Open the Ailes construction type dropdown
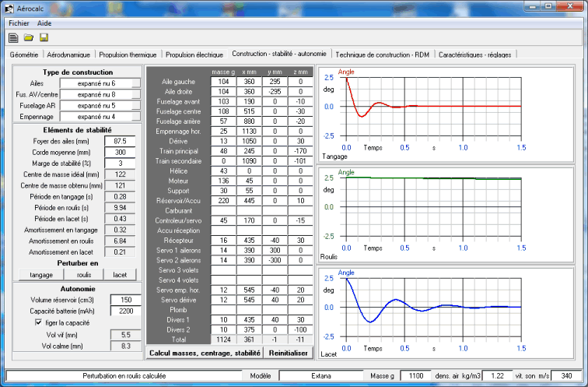Image resolution: width=588 pixels, height=387 pixels. click(100, 83)
